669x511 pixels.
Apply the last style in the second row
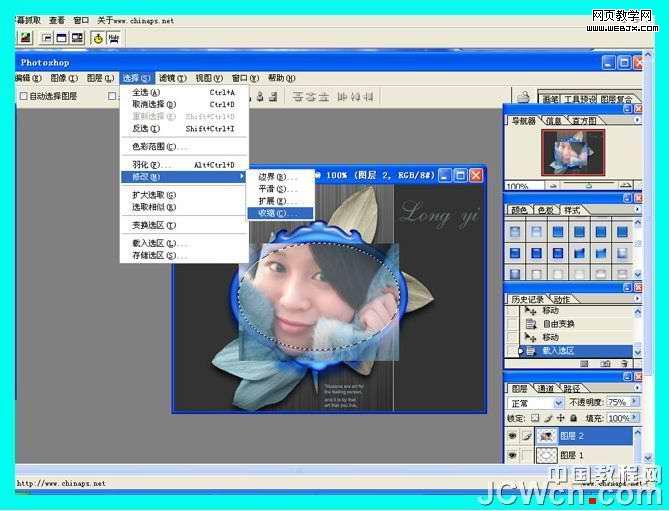(x=622, y=253)
